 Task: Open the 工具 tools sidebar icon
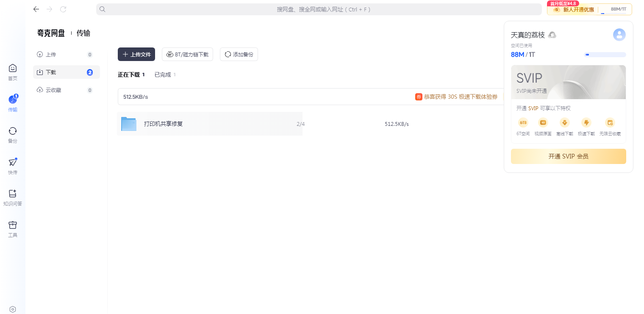(x=13, y=225)
